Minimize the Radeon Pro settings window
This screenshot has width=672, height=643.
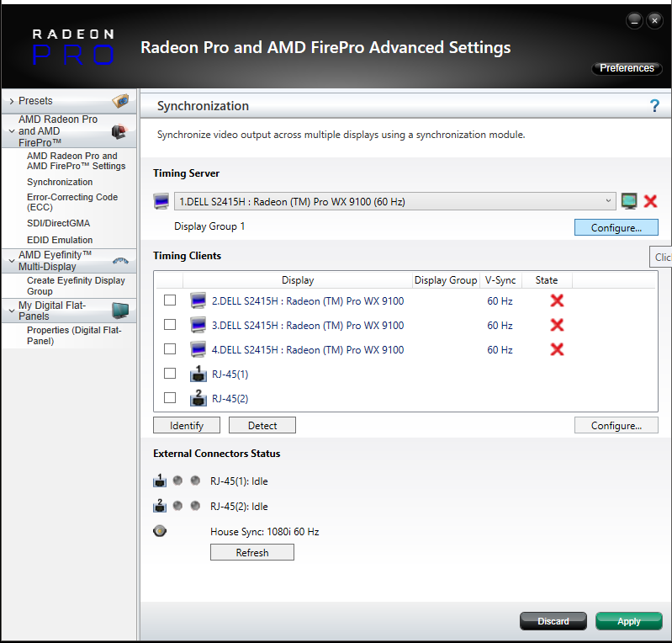pyautogui.click(x=634, y=20)
